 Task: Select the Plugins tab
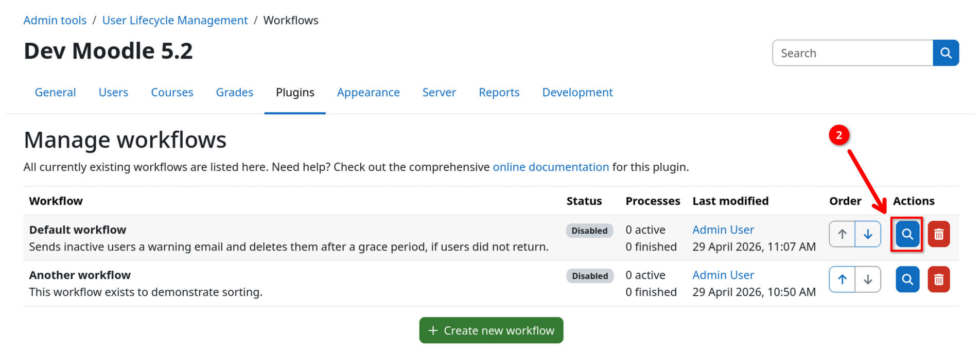coord(295,93)
